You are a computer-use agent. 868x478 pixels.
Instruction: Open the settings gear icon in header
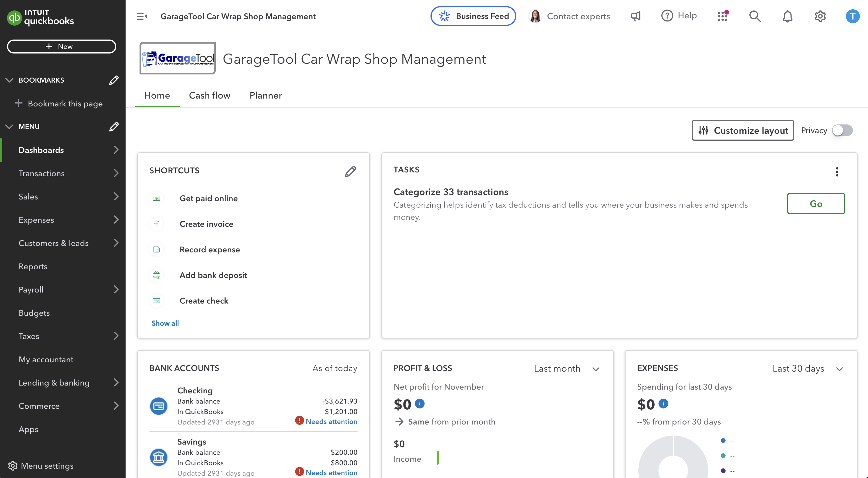point(820,16)
